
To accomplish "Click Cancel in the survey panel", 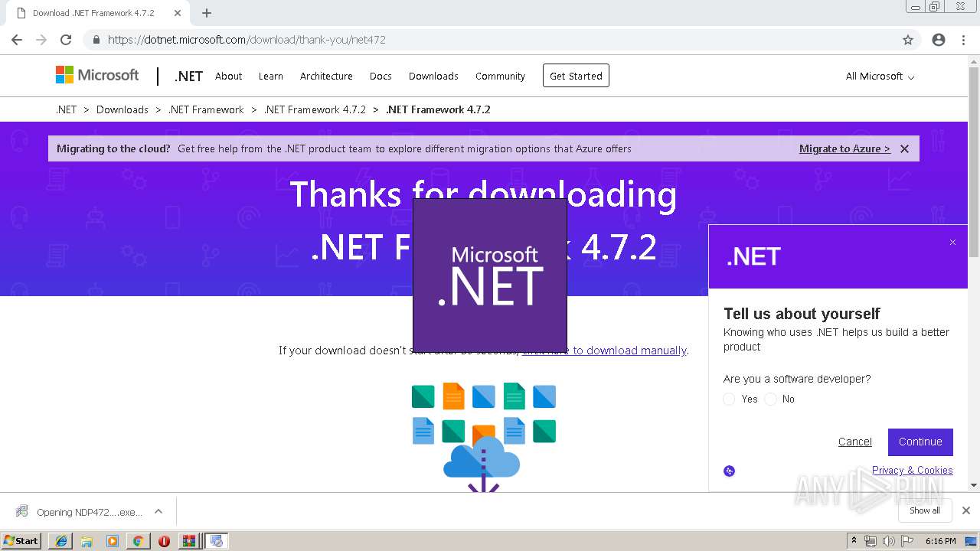I will pyautogui.click(x=854, y=442).
